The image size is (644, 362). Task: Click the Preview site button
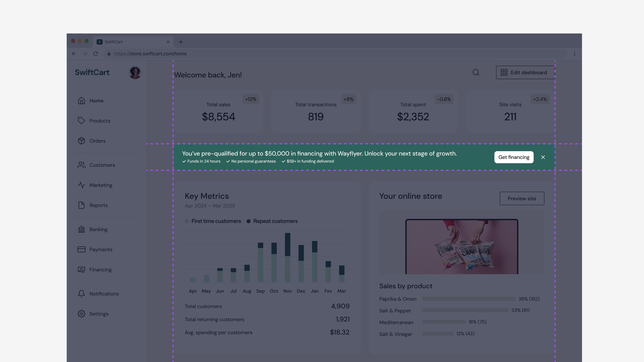coord(522,199)
